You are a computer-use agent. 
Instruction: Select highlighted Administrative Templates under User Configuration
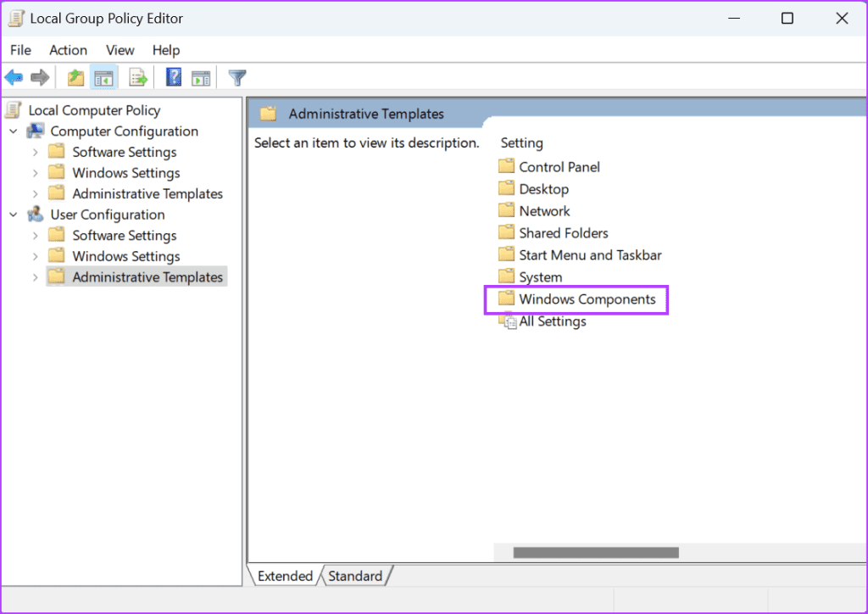click(x=147, y=276)
